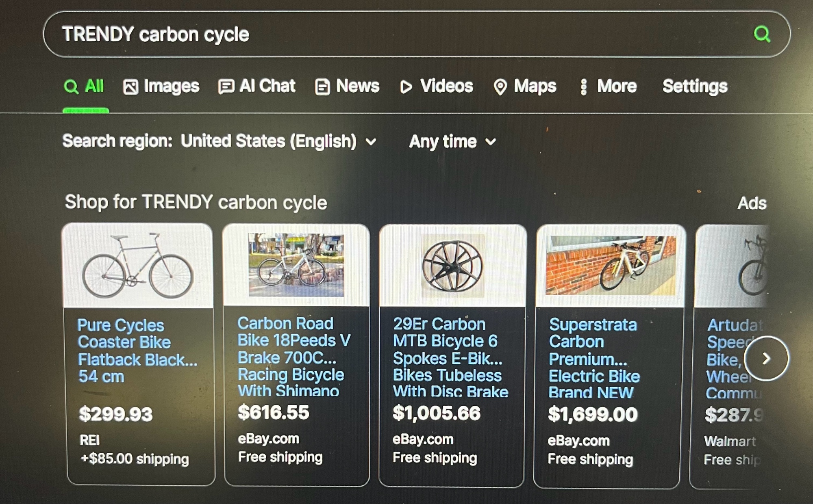Image resolution: width=813 pixels, height=504 pixels.
Task: Open the Settings menu
Action: pos(695,87)
